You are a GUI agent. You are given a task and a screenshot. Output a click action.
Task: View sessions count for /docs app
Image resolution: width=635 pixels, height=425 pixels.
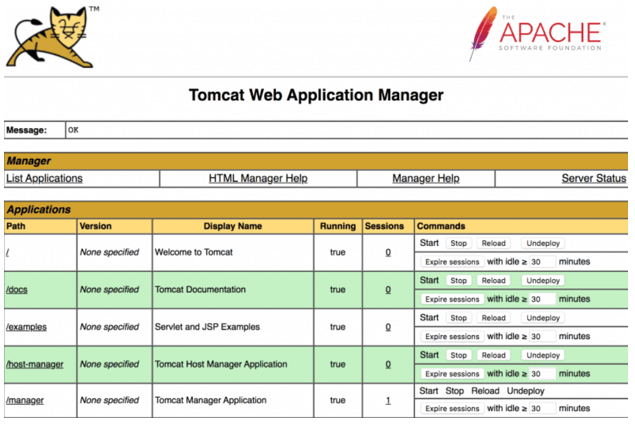click(x=388, y=290)
